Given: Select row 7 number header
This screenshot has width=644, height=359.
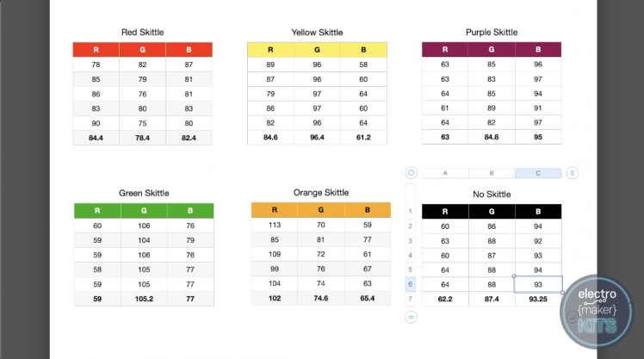Looking at the screenshot, I should 411,299.
